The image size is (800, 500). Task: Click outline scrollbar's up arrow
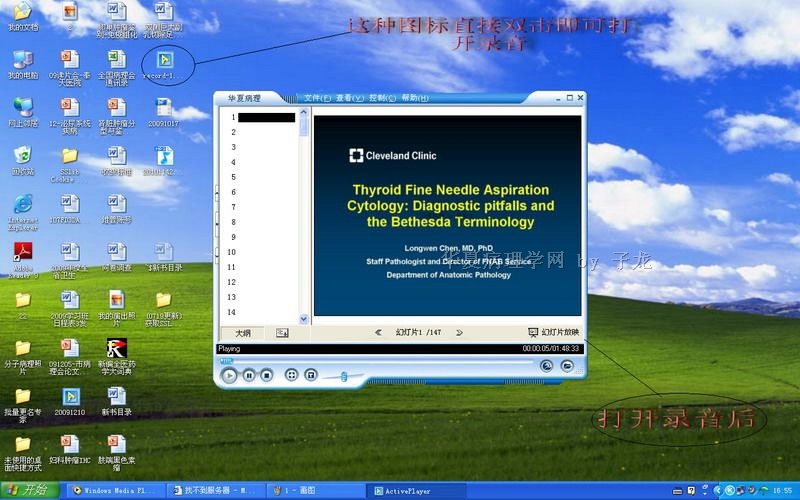tap(304, 112)
